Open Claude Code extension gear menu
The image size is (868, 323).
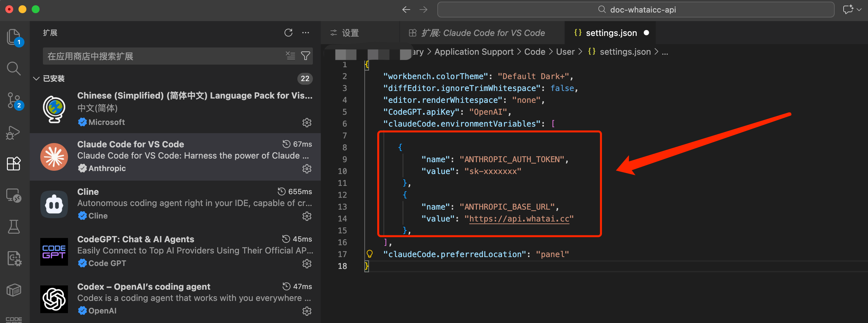(x=307, y=168)
